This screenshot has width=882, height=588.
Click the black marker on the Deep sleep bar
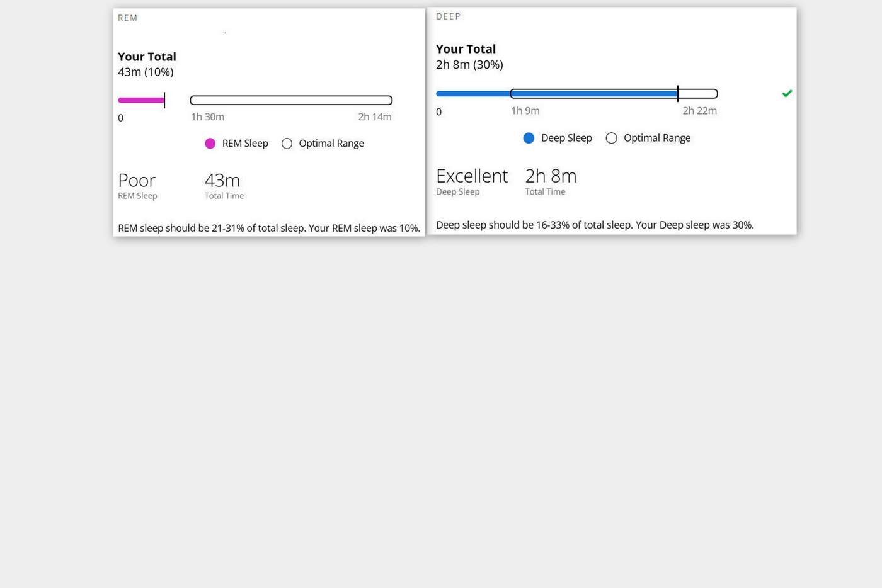click(x=678, y=94)
